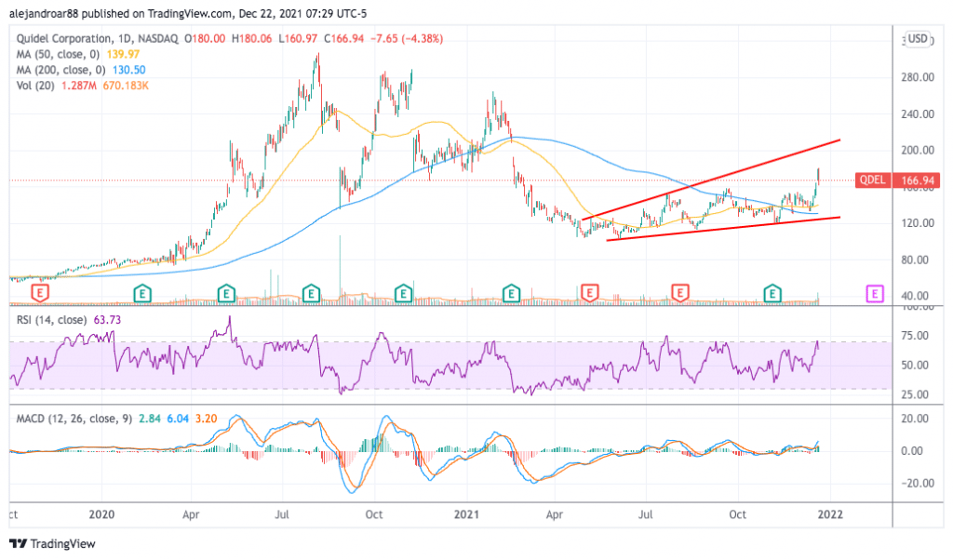
Task: Click the green earnings marker near November 2021
Action: [x=772, y=294]
